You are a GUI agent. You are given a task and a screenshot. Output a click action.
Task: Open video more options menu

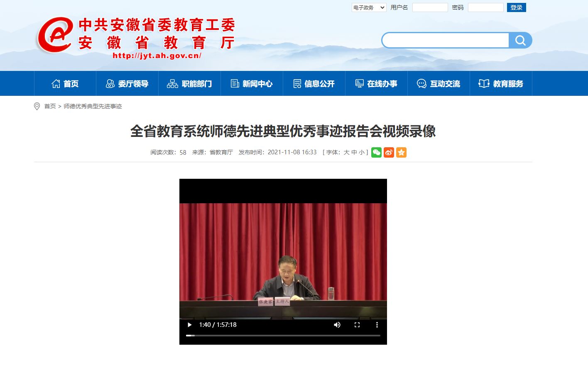tap(377, 325)
